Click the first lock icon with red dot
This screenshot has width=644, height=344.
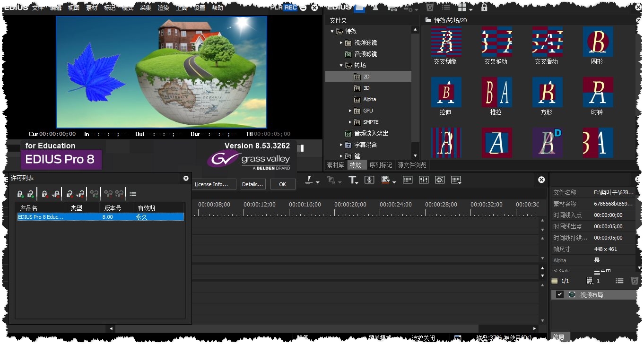point(45,194)
